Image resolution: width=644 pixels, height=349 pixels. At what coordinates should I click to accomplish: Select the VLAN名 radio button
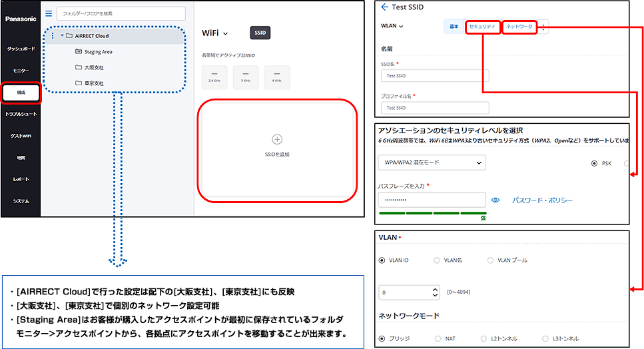point(437,260)
